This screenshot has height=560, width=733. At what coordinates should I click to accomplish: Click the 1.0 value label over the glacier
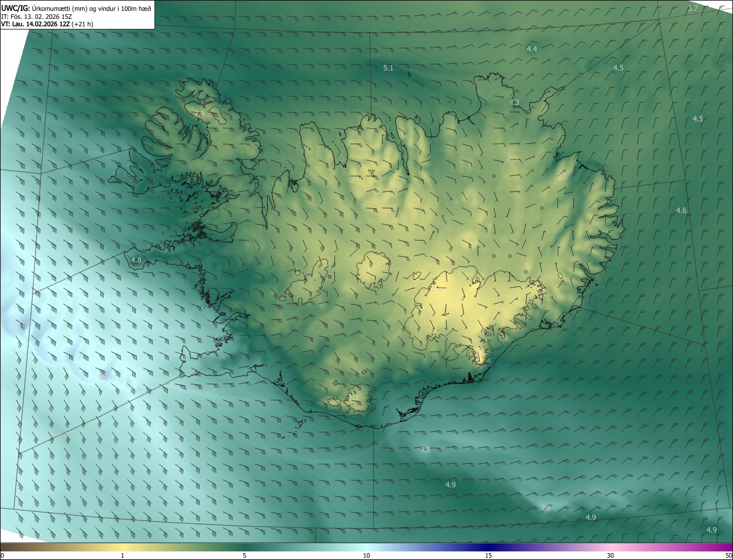[437, 289]
